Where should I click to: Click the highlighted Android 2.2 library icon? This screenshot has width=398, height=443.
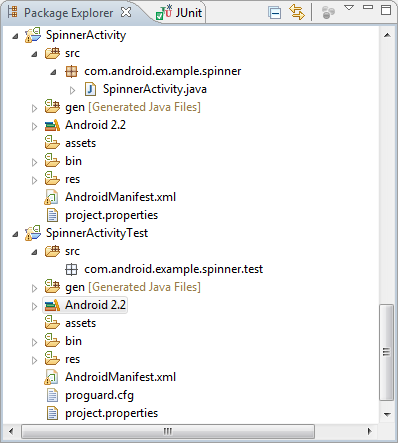click(52, 305)
